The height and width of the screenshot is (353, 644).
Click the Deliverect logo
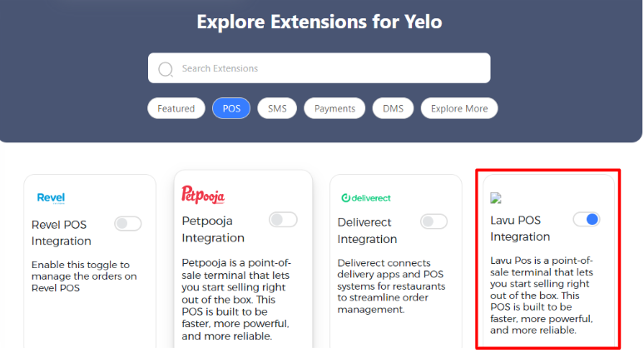click(366, 198)
